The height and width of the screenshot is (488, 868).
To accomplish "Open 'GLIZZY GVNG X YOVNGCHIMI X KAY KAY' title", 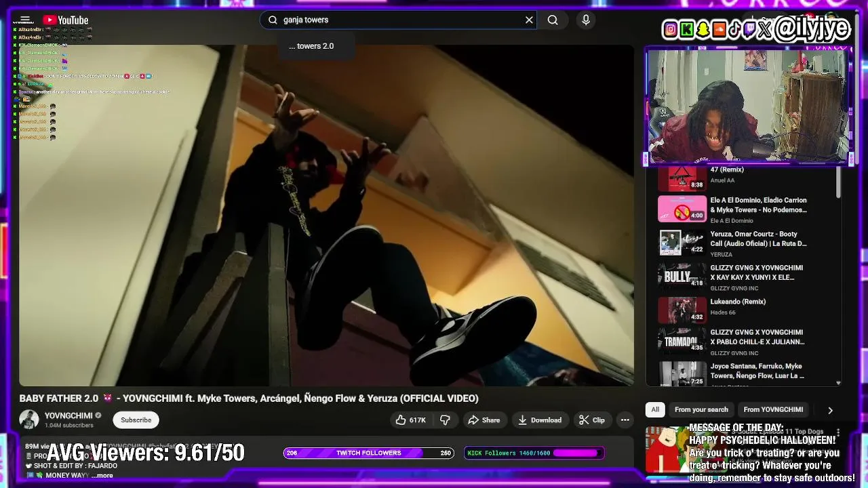I will [757, 272].
